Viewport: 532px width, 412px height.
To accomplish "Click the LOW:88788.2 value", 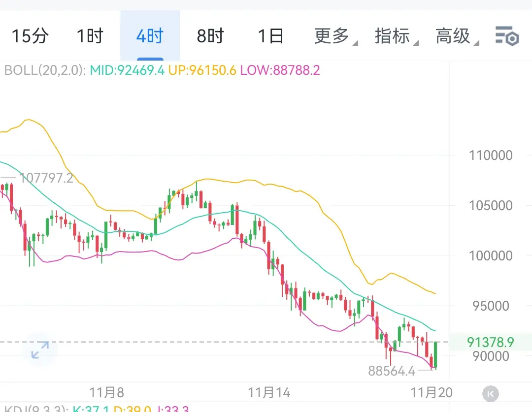I will (x=280, y=70).
